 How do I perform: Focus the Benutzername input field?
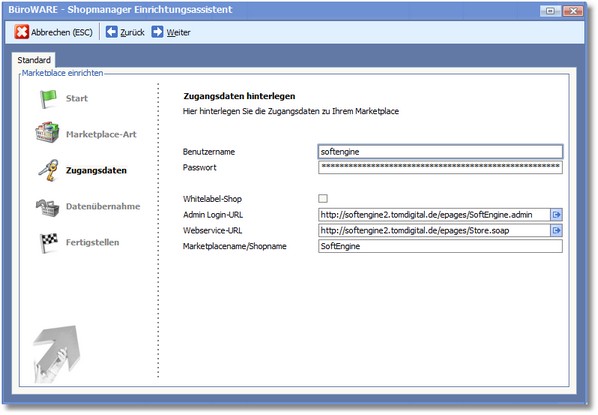[x=440, y=151]
